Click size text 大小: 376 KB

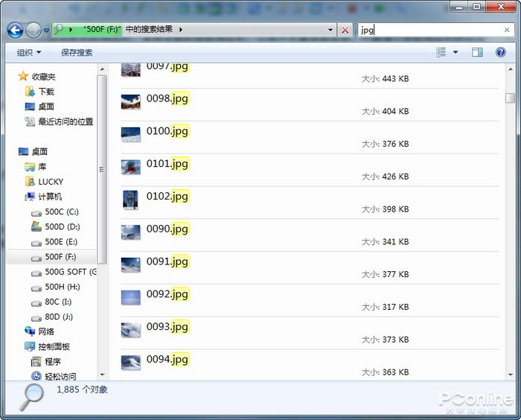point(385,144)
